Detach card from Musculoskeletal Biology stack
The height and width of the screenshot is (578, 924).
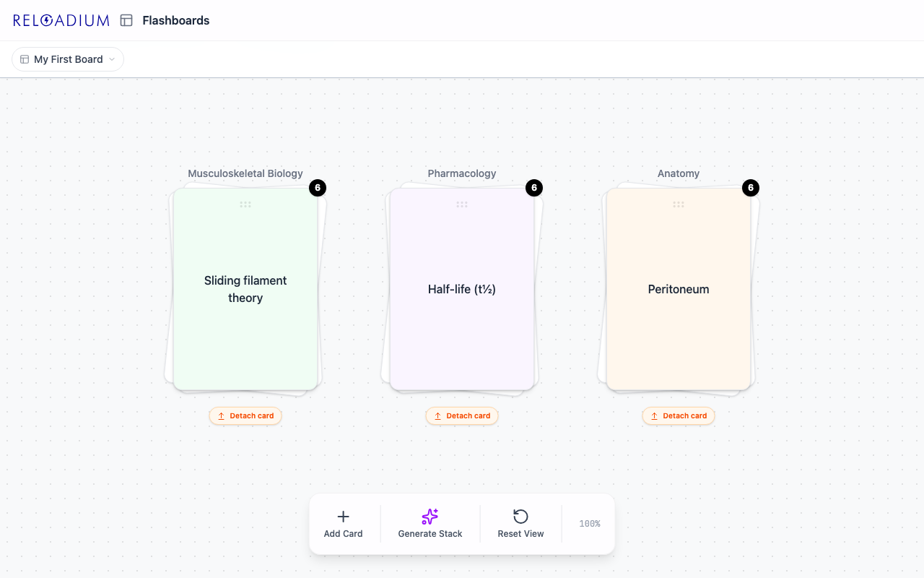point(245,416)
